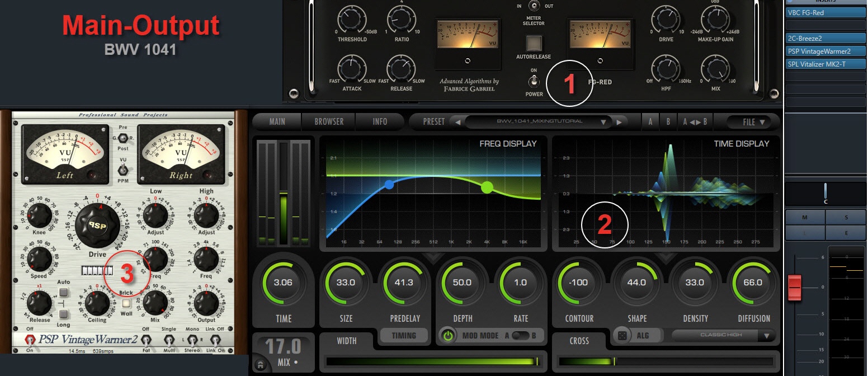Flip the Mono/Stereo switch
This screenshot has height=376, width=868.
(x=192, y=340)
